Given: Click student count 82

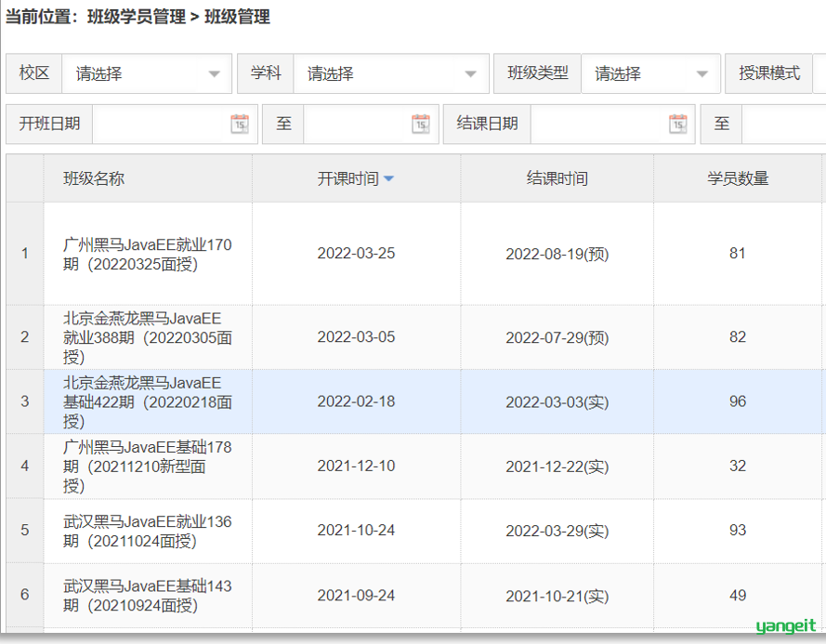Looking at the screenshot, I should pyautogui.click(x=738, y=337).
